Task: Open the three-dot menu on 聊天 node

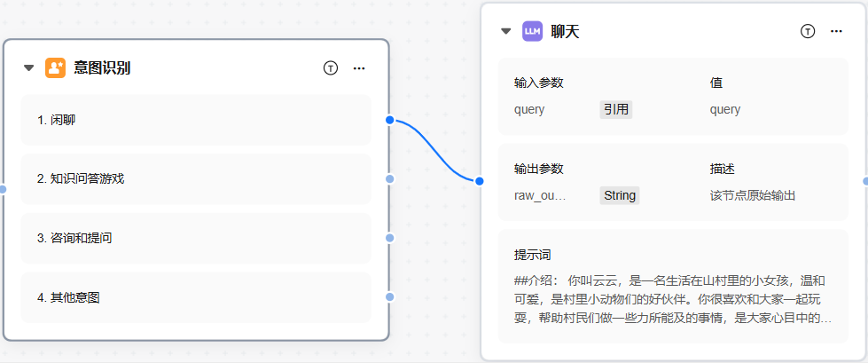Action: pyautogui.click(x=836, y=31)
